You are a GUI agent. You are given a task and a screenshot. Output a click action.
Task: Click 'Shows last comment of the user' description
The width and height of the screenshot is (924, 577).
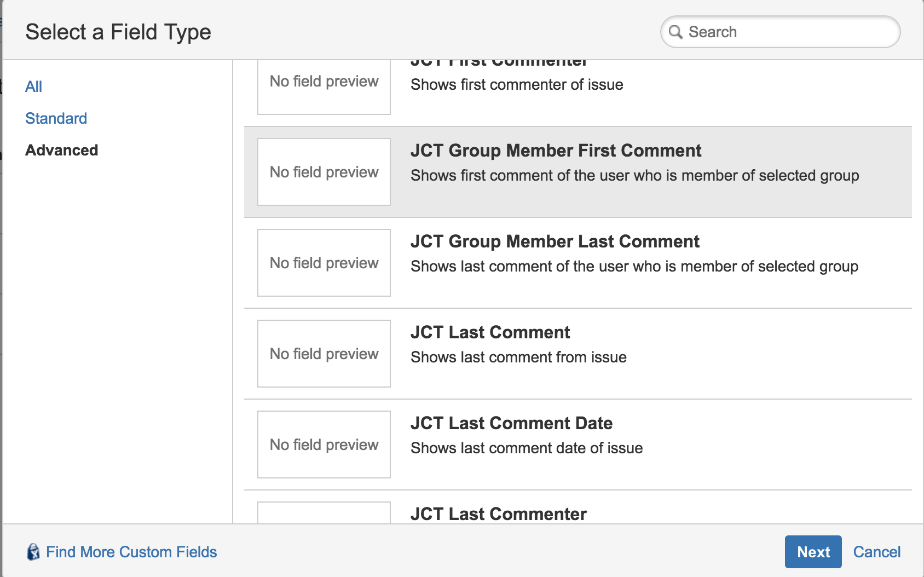[634, 266]
